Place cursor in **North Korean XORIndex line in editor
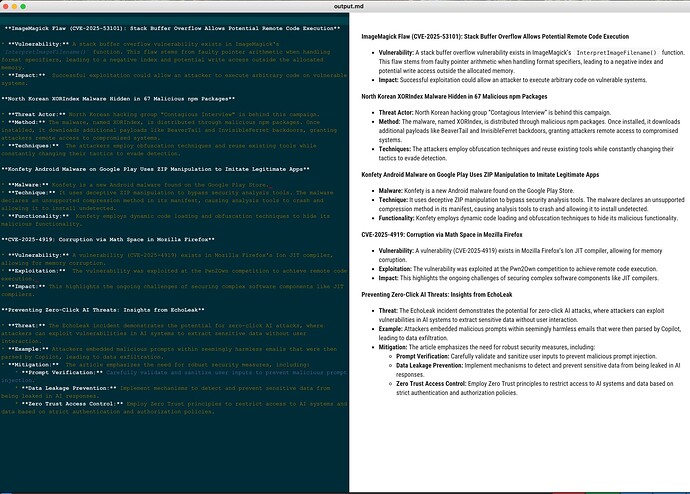The height and width of the screenshot is (494, 690). 118,99
